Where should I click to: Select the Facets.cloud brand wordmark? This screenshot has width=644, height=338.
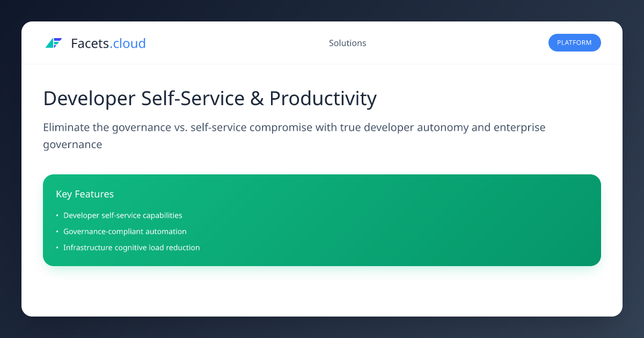(107, 43)
